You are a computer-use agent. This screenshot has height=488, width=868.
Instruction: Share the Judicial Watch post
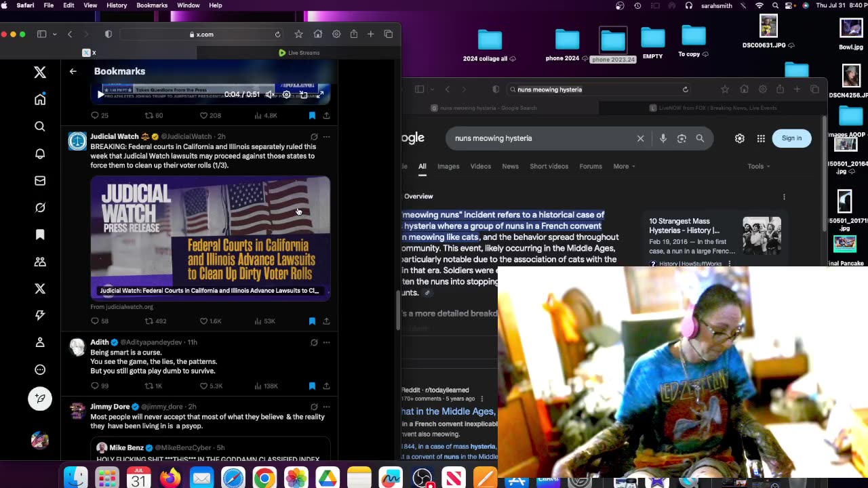point(326,321)
